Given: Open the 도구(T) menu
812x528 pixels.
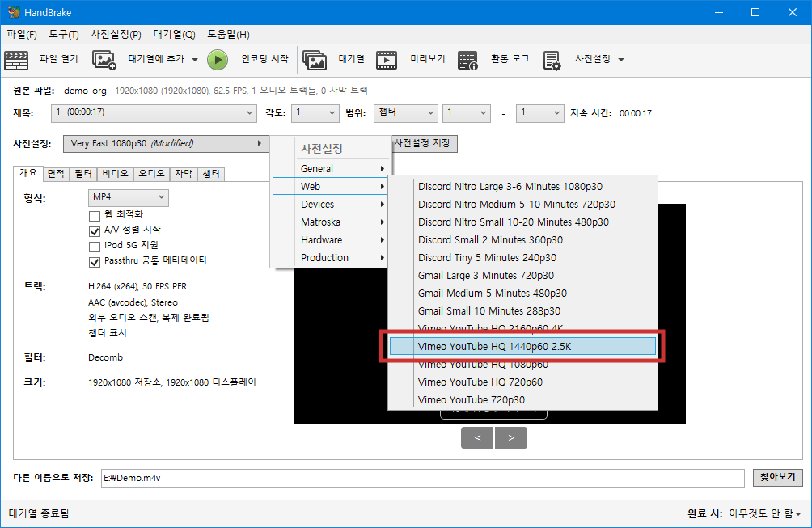Looking at the screenshot, I should (63, 35).
